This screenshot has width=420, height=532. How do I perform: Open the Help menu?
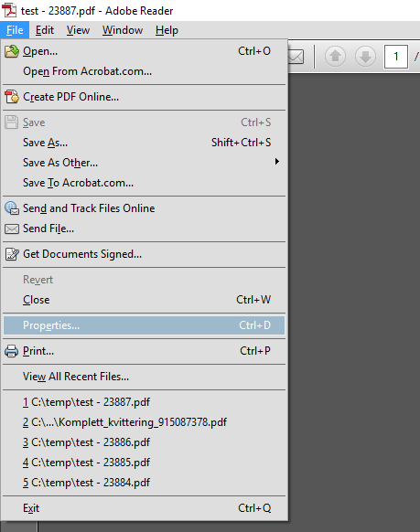167,30
